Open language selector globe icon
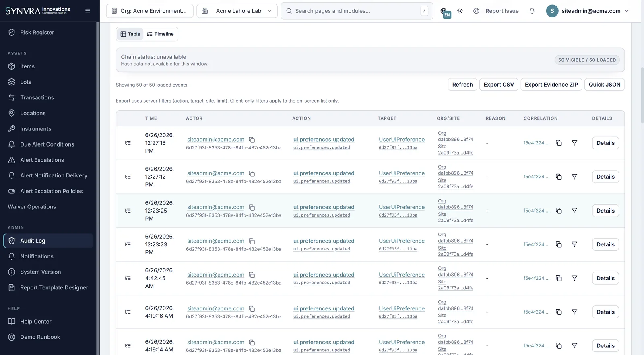This screenshot has height=355, width=644. (444, 12)
